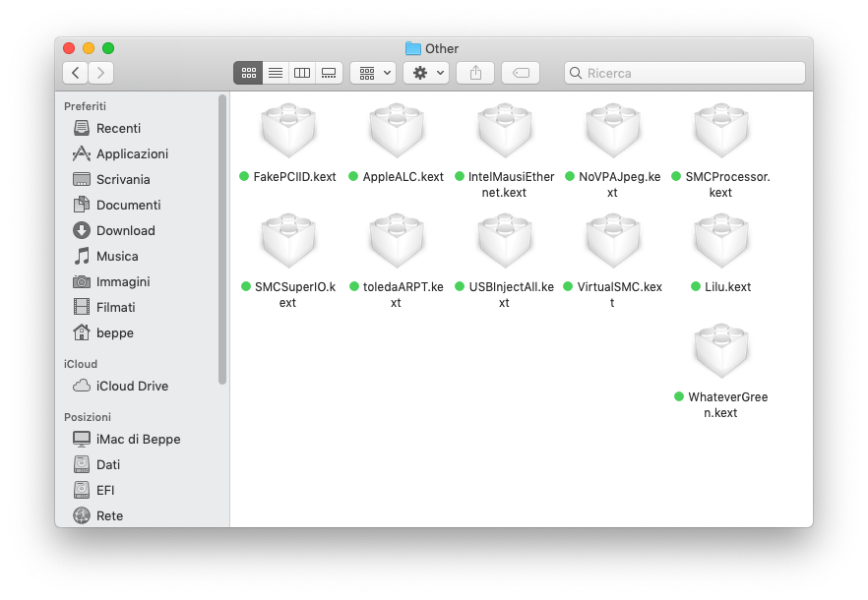Viewport: 868px width, 600px height.
Task: Open iCloud Drive in the sidebar
Action: [x=132, y=386]
